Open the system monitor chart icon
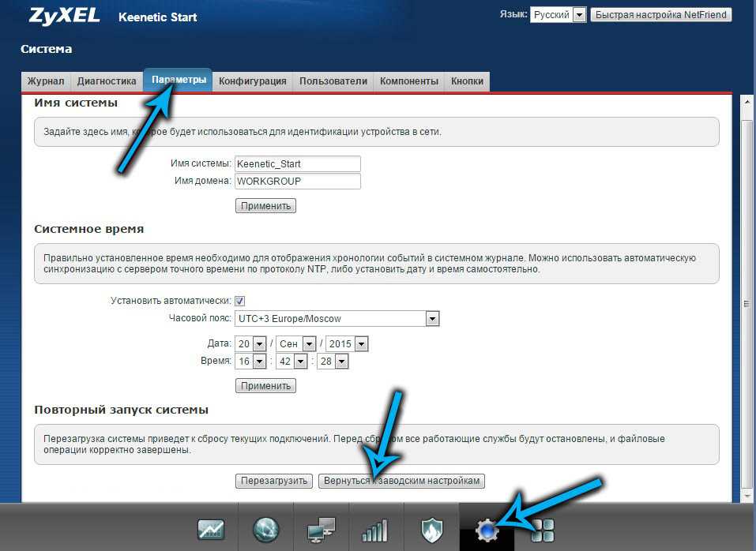The height and width of the screenshot is (551, 756). tap(211, 529)
